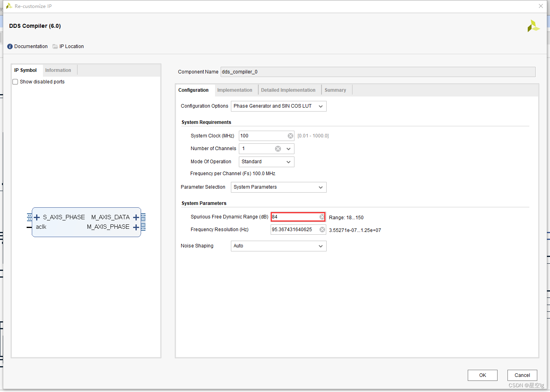Viewport: 550px width, 392px height.
Task: Open the Documentation link
Action: click(x=31, y=46)
